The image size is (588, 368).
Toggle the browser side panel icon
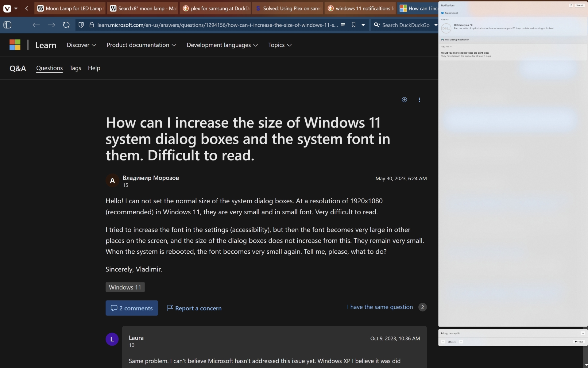click(7, 25)
